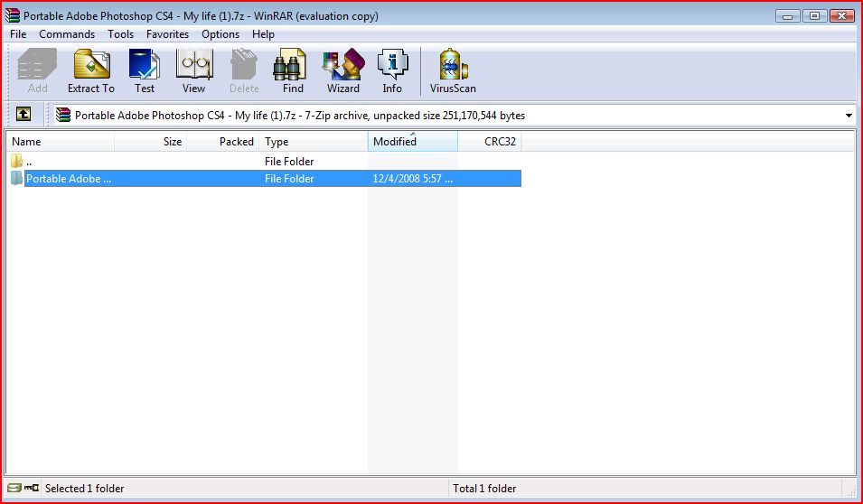Click the WinRAR icon in address bar
The image size is (863, 504).
click(x=63, y=115)
